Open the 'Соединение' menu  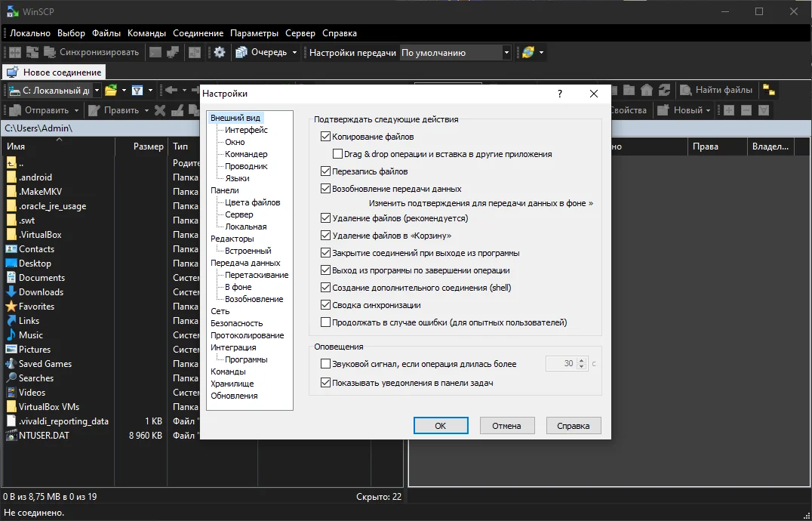coord(198,33)
